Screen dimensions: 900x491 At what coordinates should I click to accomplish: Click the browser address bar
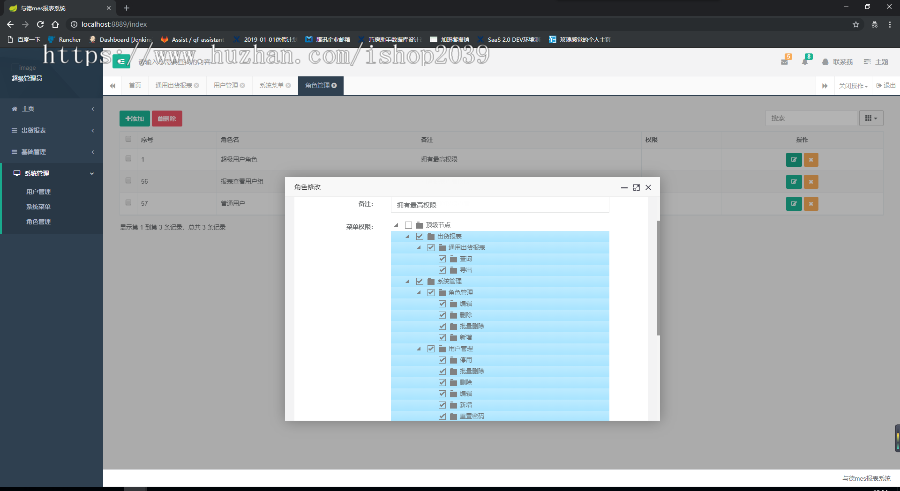click(459, 24)
